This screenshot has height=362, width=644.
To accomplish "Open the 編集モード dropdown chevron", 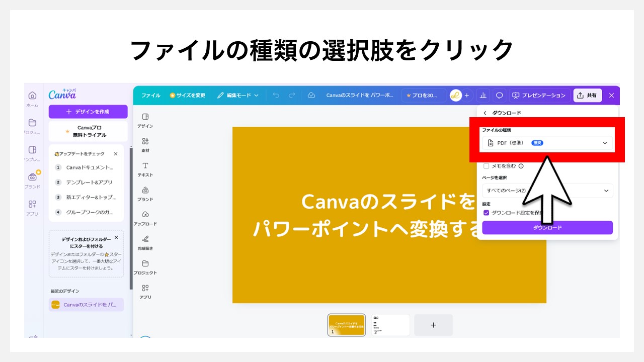I will [257, 95].
